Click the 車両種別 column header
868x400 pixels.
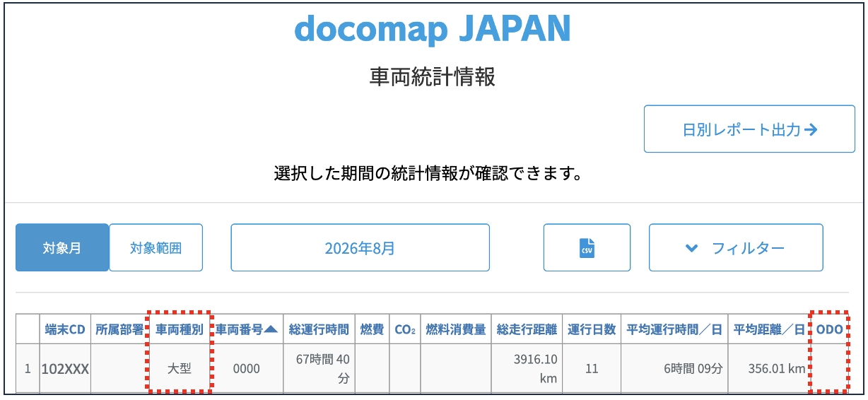180,329
